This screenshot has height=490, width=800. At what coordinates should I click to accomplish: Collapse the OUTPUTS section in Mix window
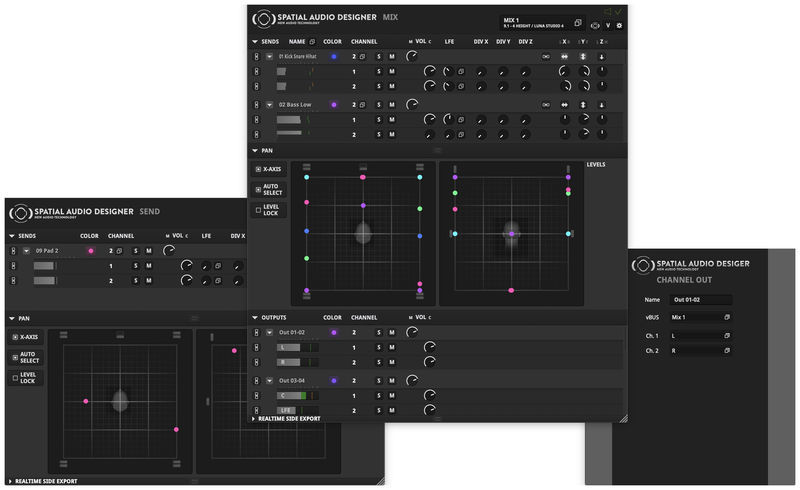click(255, 317)
